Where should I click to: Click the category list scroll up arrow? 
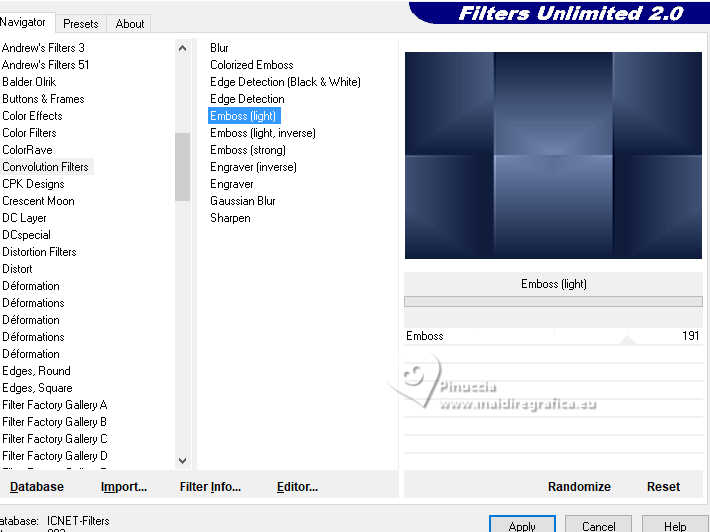[x=182, y=48]
